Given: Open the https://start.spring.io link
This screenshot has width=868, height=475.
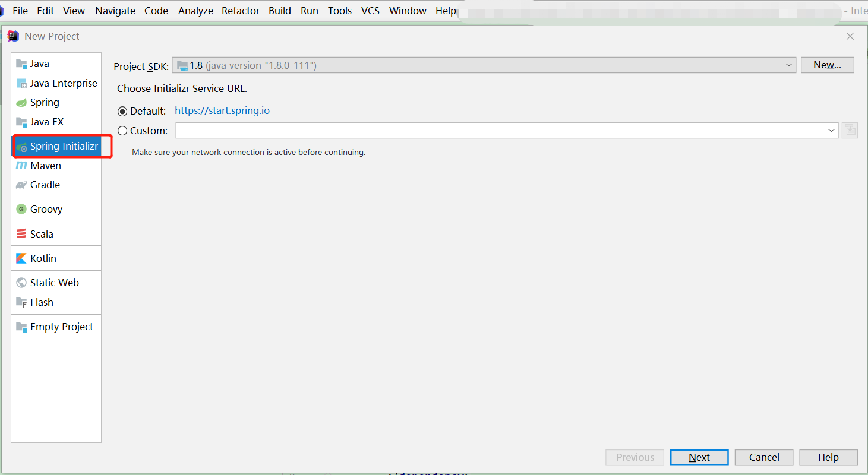Looking at the screenshot, I should click(x=222, y=111).
